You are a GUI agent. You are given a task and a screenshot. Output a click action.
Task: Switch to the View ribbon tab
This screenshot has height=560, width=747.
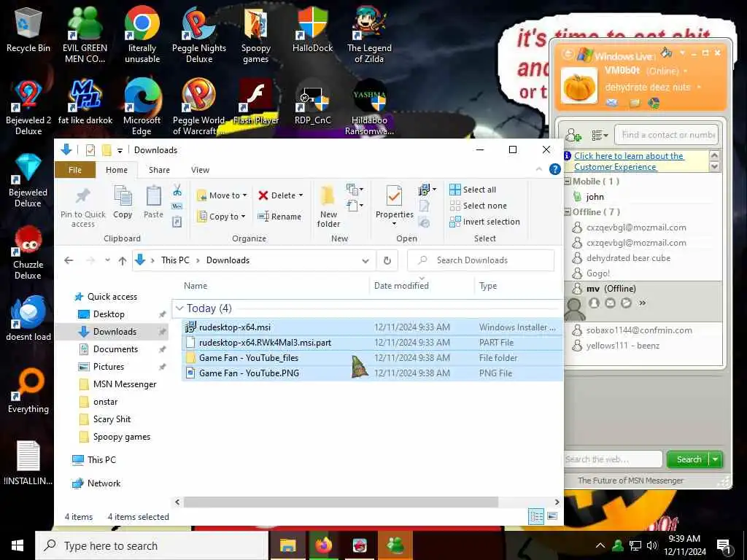200,170
